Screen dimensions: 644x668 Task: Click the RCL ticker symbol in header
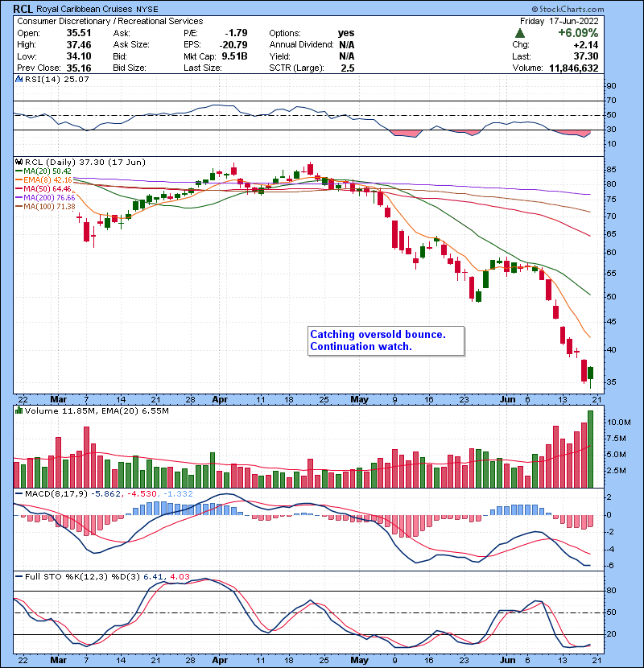tap(23, 9)
